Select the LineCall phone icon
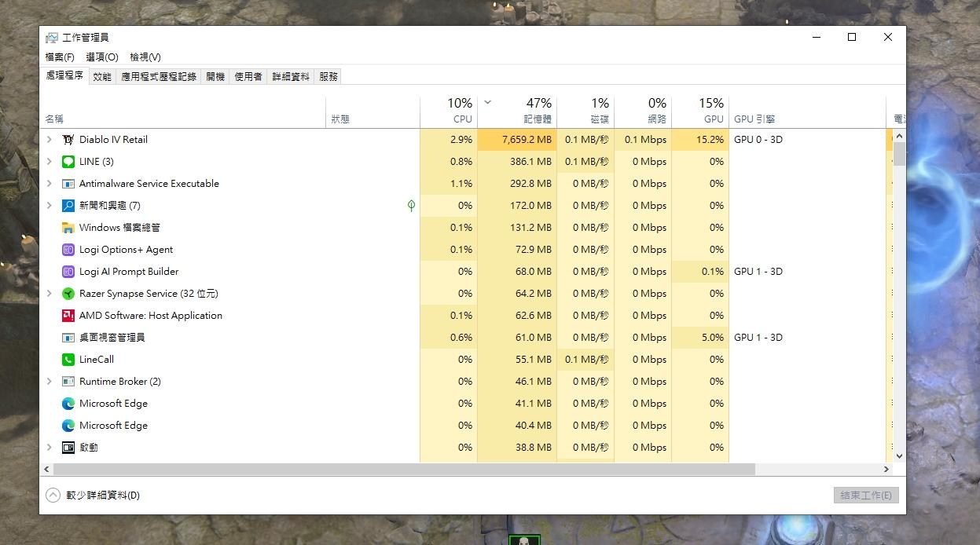This screenshot has width=980, height=545. click(68, 360)
